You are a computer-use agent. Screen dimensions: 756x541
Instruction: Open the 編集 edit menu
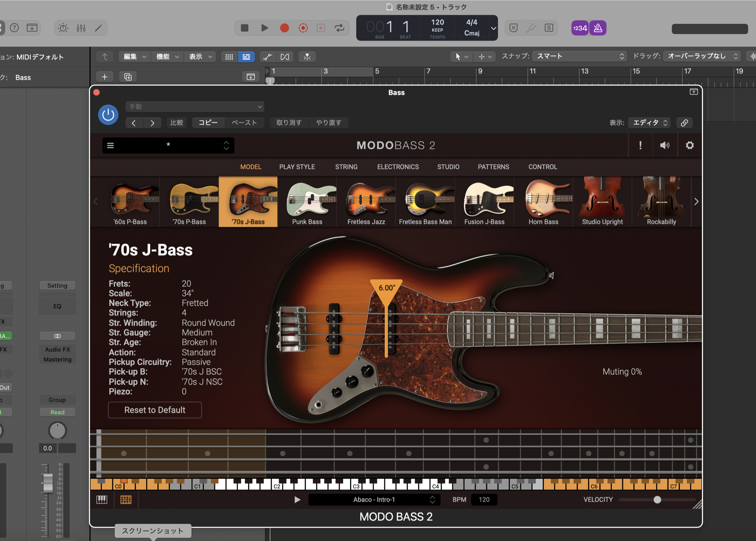(x=135, y=57)
